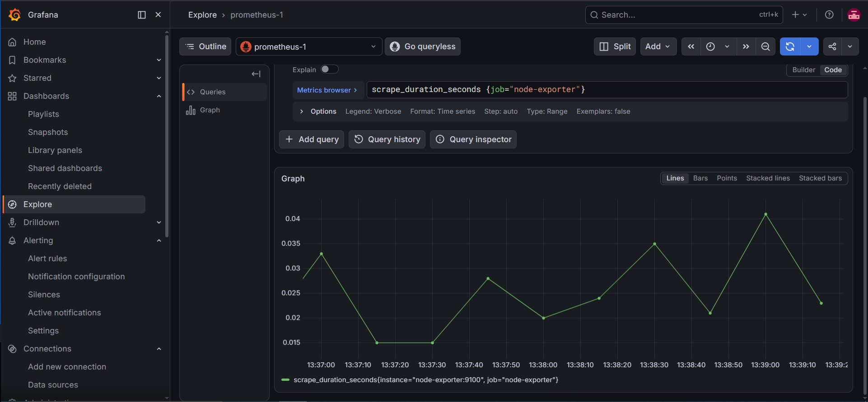Open the prometheus-1 data source dropdown

[309, 46]
